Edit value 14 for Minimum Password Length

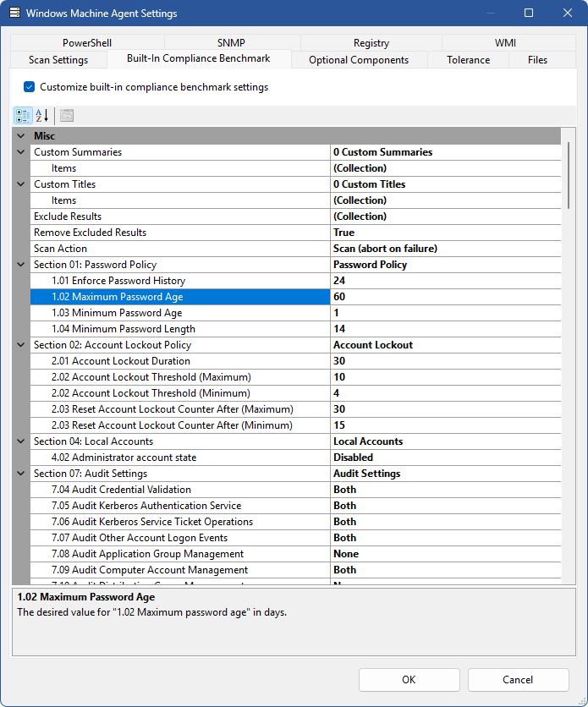tap(446, 329)
